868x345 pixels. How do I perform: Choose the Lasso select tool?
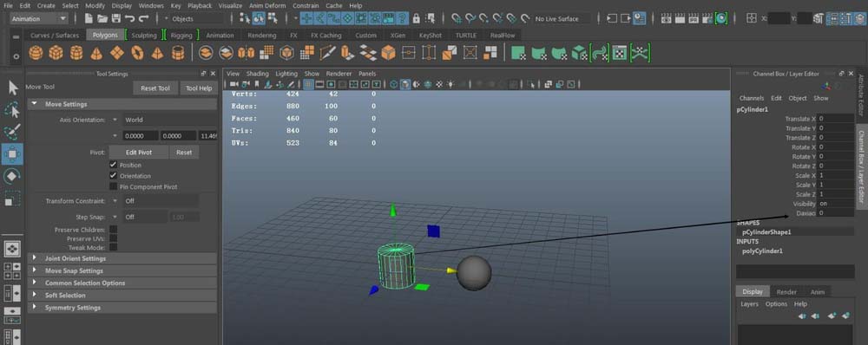click(x=12, y=110)
